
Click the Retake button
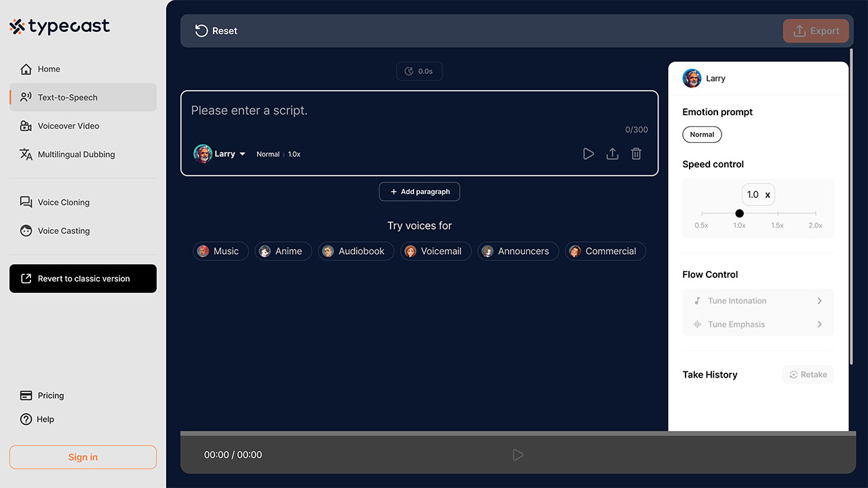808,375
